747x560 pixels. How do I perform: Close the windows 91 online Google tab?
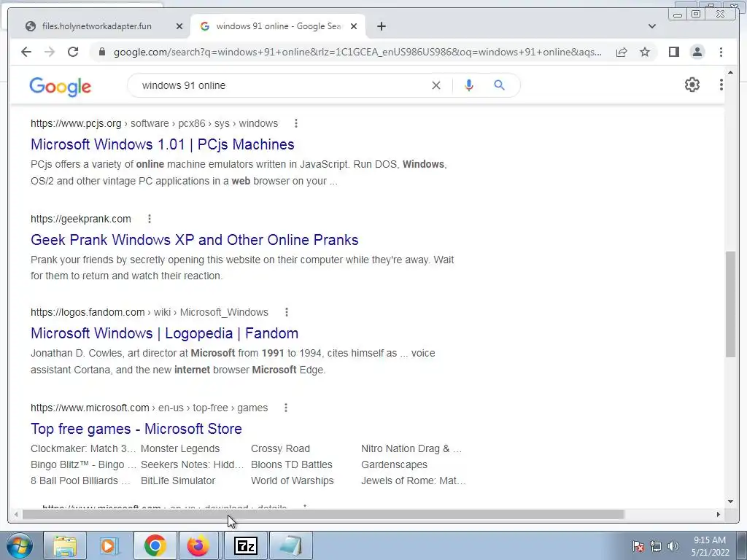click(354, 26)
